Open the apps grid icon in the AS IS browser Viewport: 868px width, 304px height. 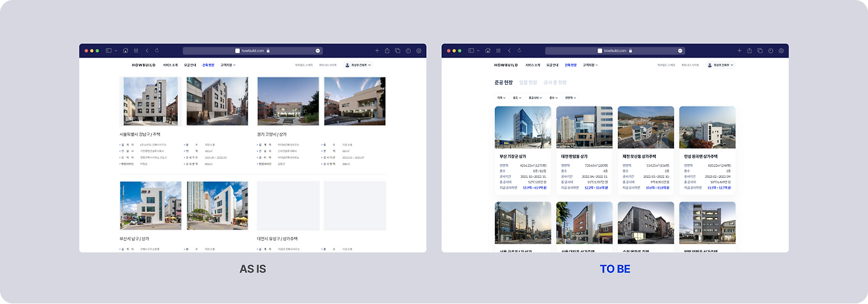pos(136,50)
